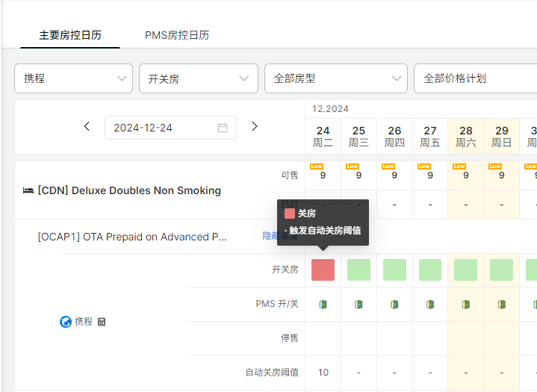Select the 28 周六 date column header

click(466, 136)
